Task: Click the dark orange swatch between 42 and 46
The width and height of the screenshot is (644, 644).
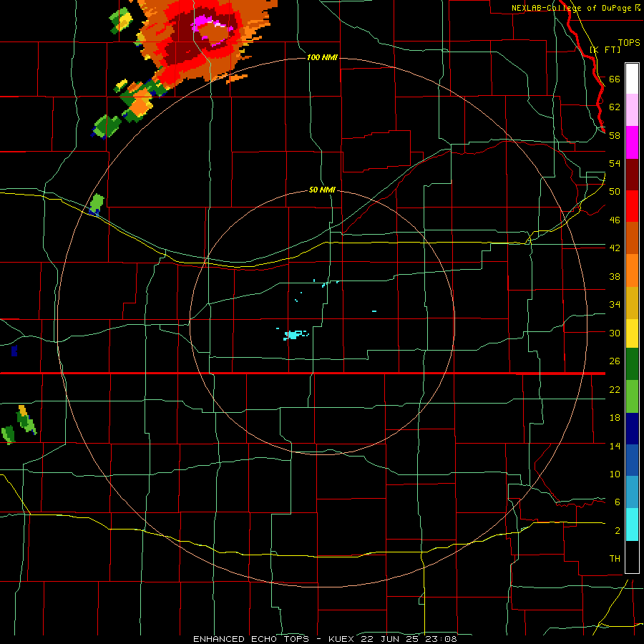Action: [x=632, y=238]
